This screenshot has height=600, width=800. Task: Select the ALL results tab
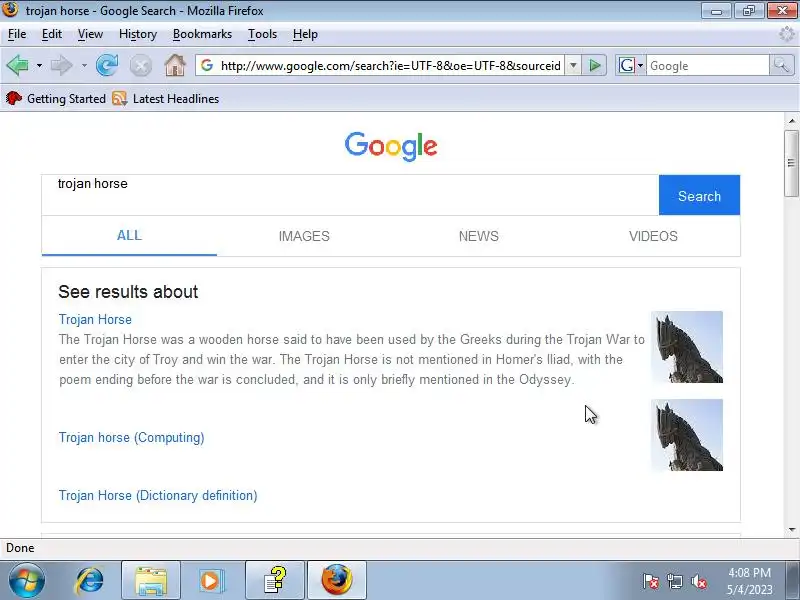(129, 236)
